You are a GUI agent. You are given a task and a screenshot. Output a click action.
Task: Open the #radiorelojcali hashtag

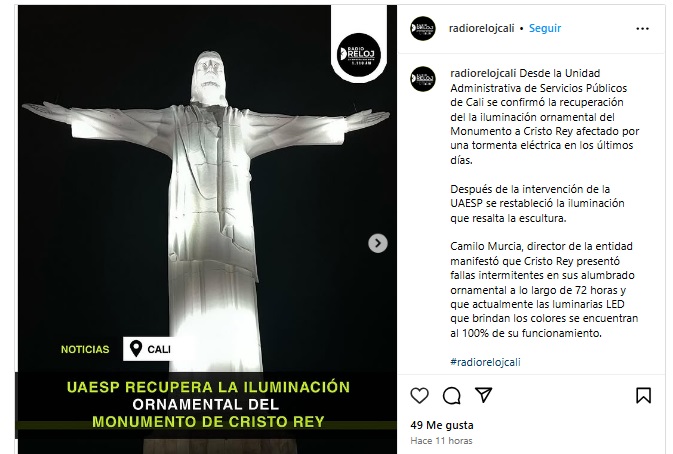(x=485, y=362)
